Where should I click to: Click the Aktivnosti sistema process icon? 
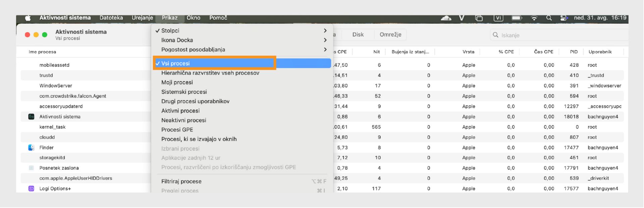[x=31, y=117]
